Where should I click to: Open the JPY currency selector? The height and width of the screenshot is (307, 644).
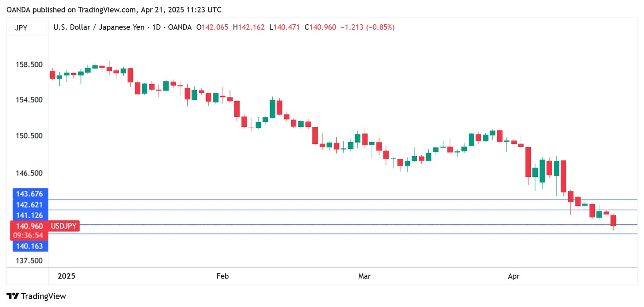point(21,28)
